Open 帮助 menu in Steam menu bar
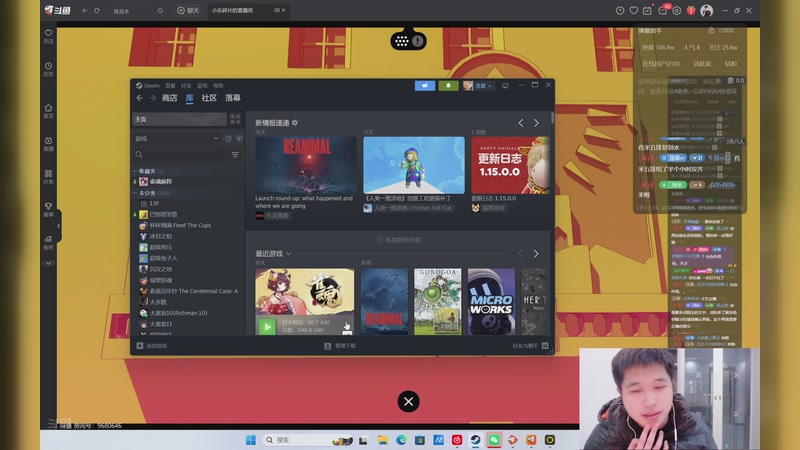This screenshot has width=800, height=450. pyautogui.click(x=218, y=86)
